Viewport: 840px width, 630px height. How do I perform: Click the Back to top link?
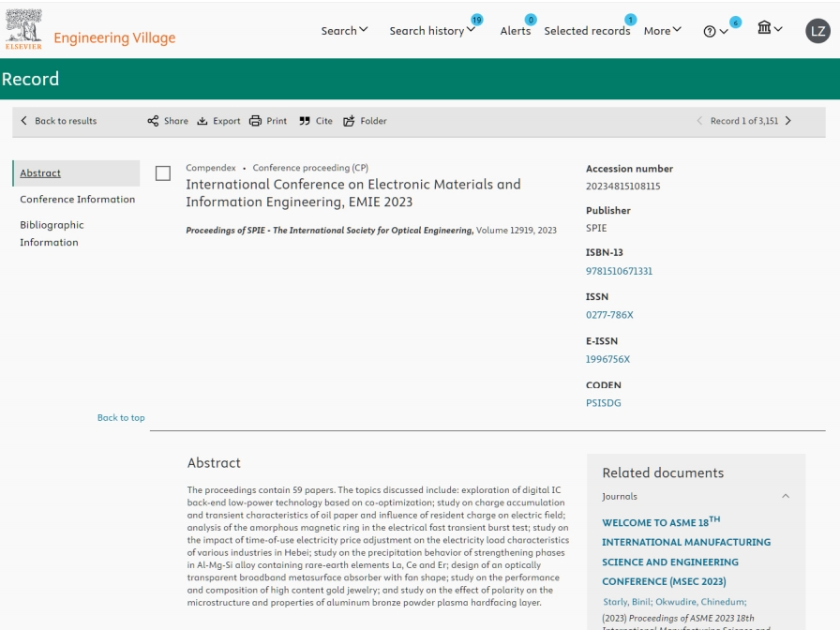[x=121, y=417]
